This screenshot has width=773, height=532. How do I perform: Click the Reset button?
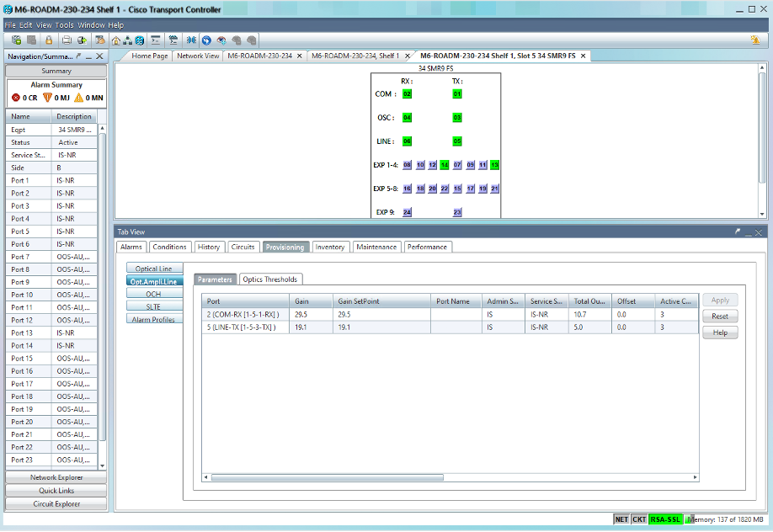click(720, 317)
